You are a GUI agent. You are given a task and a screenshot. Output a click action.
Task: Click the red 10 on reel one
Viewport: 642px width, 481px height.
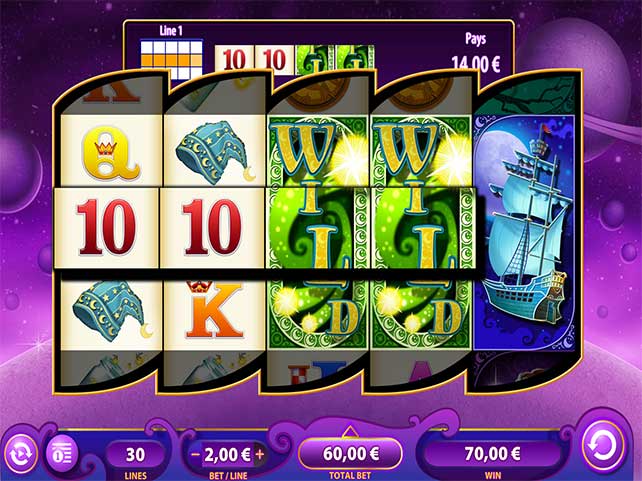[x=106, y=228]
